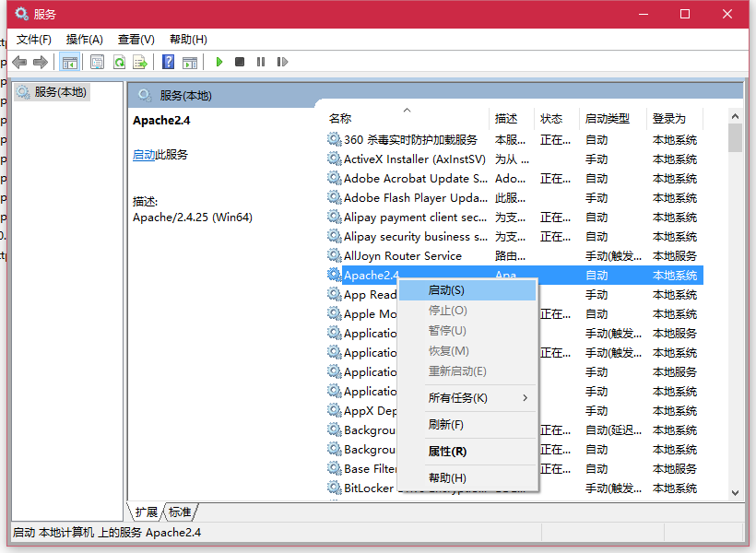Click the Export List toolbar icon

coord(140,62)
